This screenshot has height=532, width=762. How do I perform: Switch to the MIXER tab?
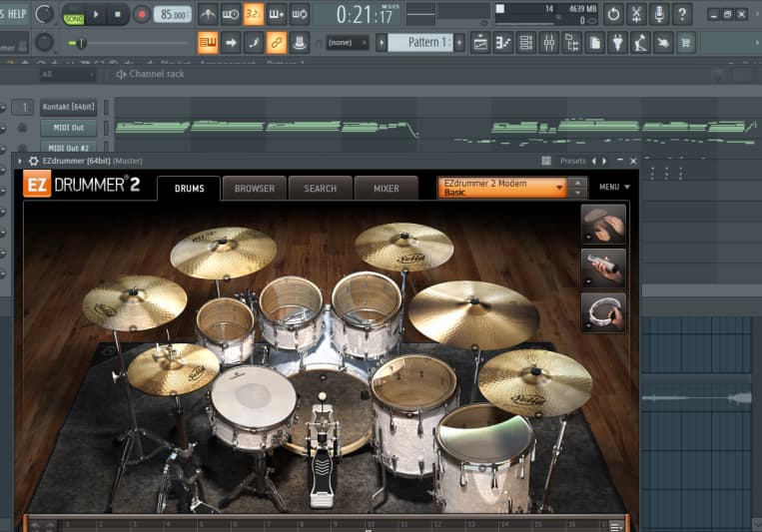(x=386, y=189)
